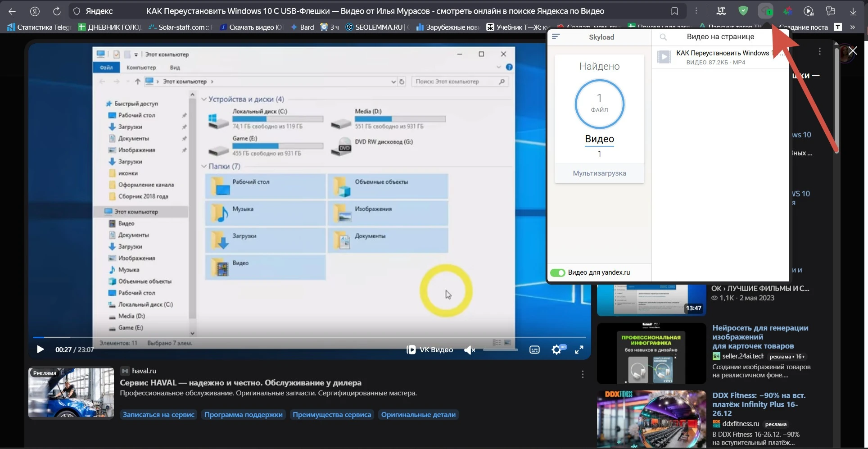
Task: Click Записаться на сервис link
Action: [158, 415]
